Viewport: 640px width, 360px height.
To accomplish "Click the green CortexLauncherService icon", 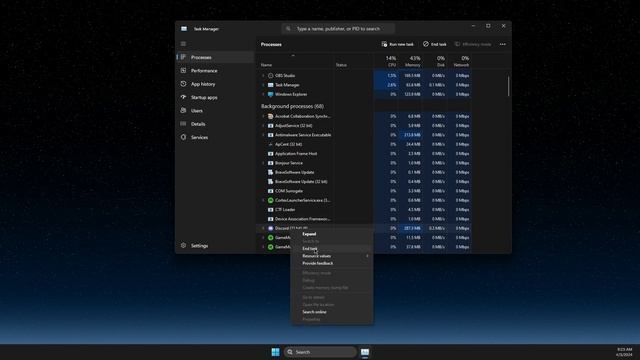I will coord(270,200).
